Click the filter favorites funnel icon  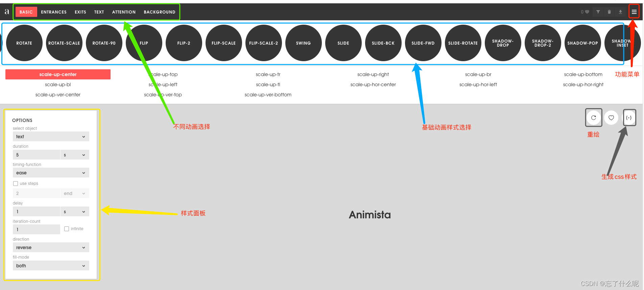coord(598,12)
